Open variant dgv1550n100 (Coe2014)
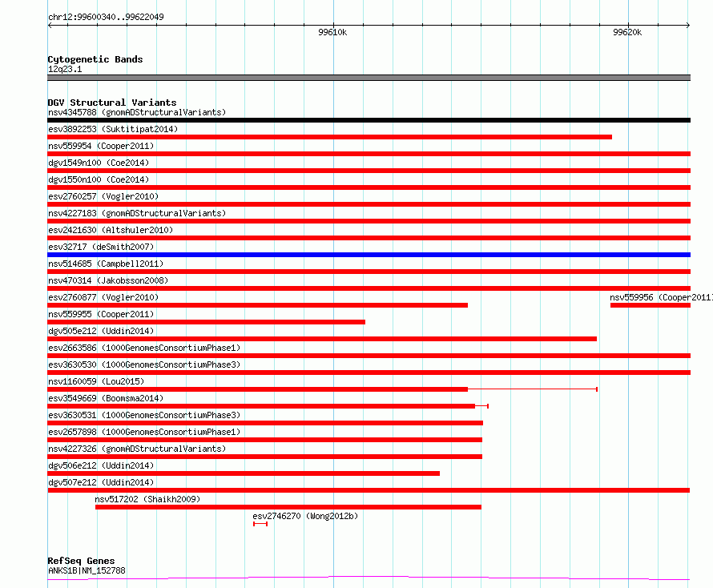The height and width of the screenshot is (588, 713). coord(99,179)
